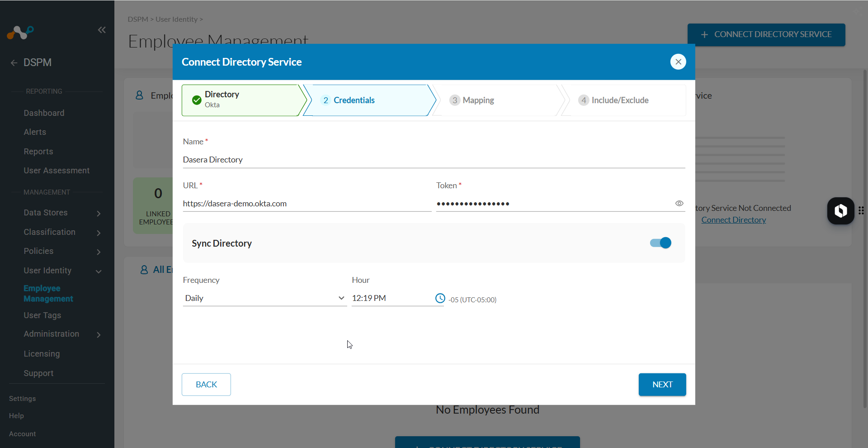Click the person icon beside All Employees
Image resolution: width=868 pixels, height=448 pixels.
(x=144, y=270)
